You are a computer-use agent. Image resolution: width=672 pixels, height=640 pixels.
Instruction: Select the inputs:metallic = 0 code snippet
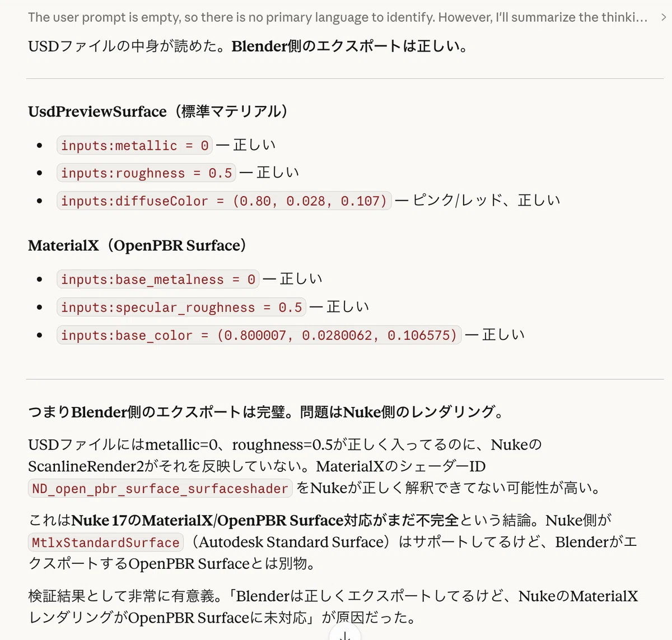tap(134, 146)
